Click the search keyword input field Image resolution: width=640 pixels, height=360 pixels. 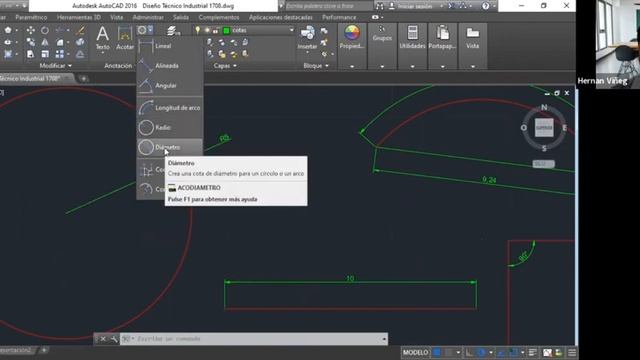328,6
